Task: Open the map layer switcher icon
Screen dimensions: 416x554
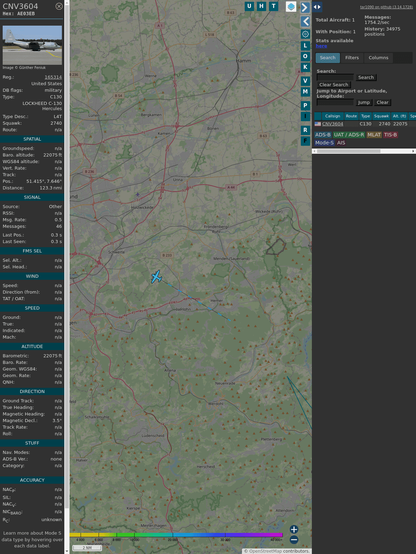Action: [291, 6]
